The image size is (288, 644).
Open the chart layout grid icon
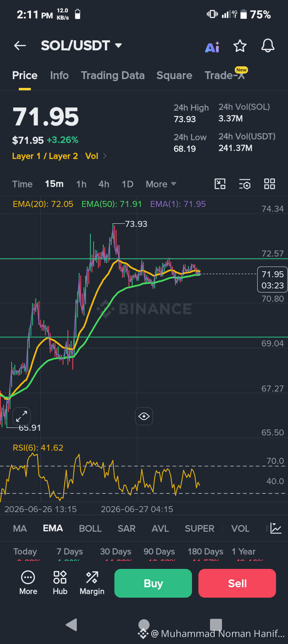point(270,184)
